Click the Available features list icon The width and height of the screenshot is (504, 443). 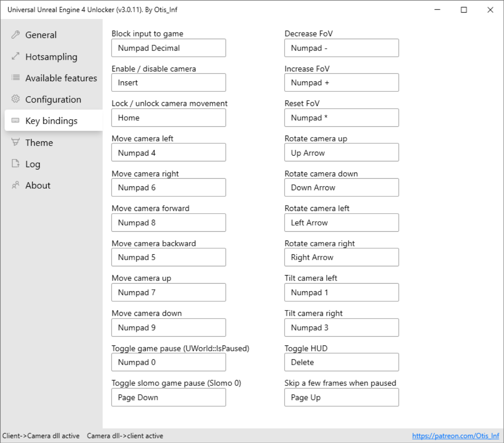[15, 78]
